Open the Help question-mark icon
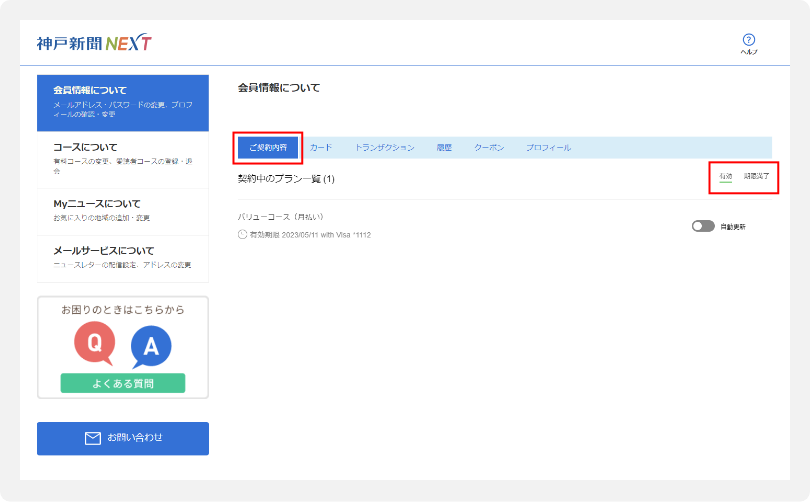 coord(749,39)
